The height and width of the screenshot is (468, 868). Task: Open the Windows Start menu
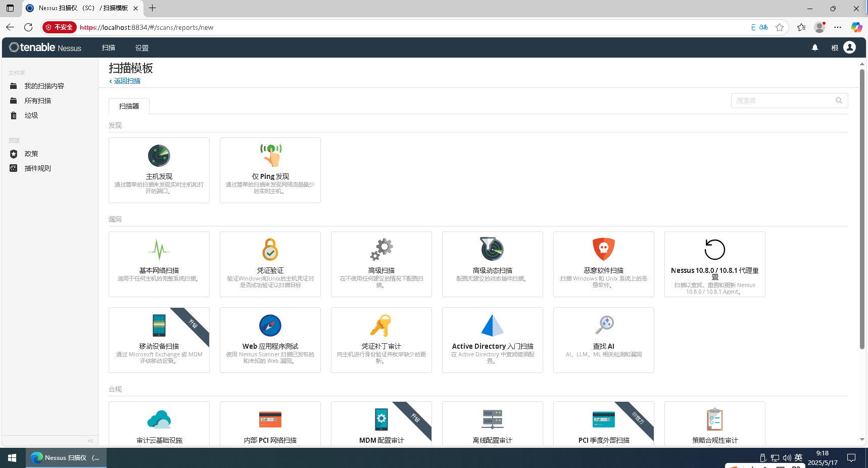pyautogui.click(x=12, y=458)
